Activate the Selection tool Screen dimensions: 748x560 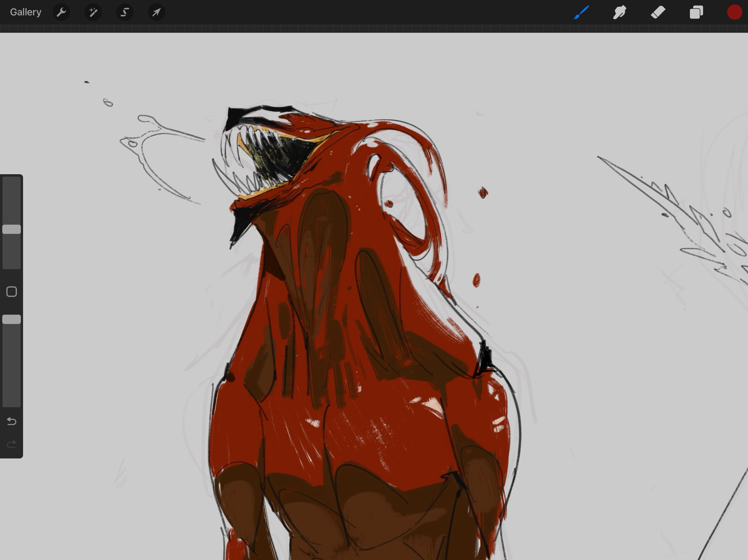[125, 12]
